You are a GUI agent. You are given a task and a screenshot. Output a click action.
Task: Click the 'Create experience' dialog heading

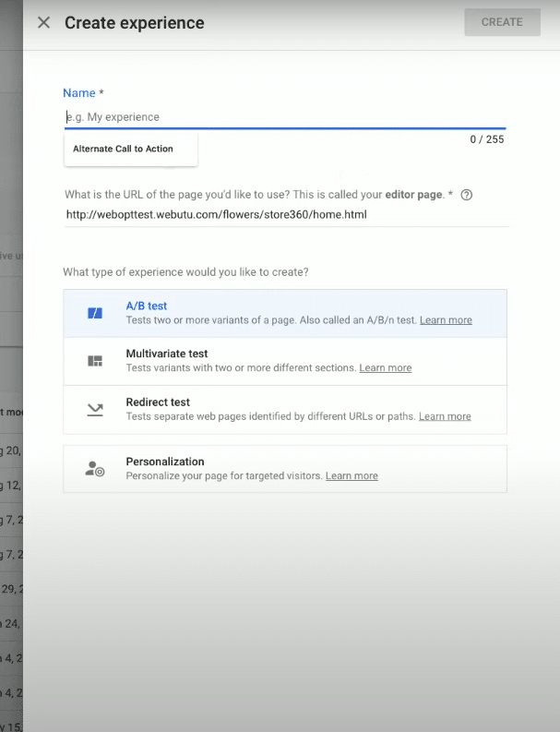tap(135, 23)
